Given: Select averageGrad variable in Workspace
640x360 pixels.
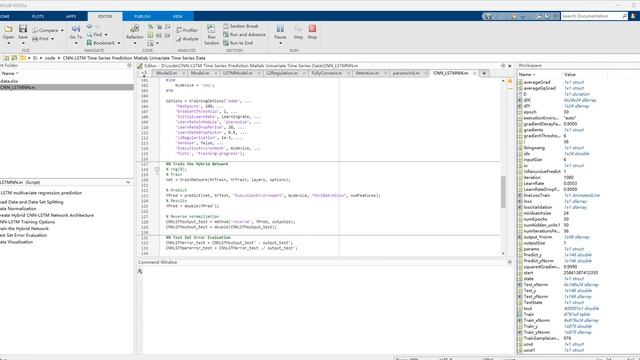Looking at the screenshot, I should (x=537, y=82).
